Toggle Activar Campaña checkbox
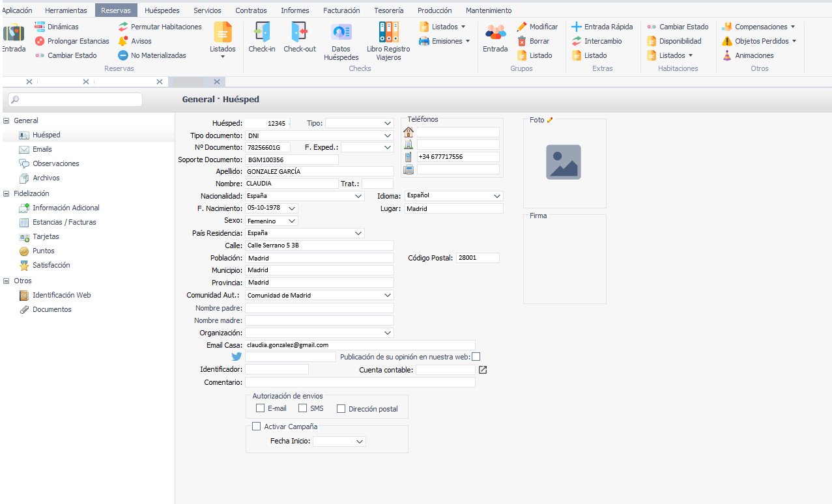 pyautogui.click(x=256, y=427)
